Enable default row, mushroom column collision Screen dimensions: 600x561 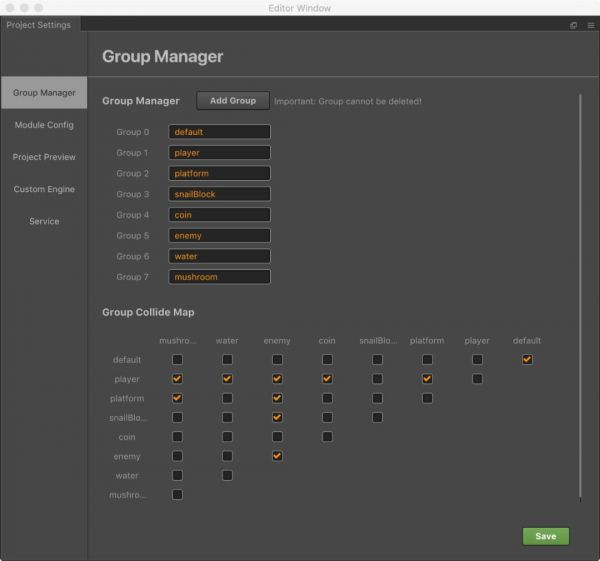[177, 359]
